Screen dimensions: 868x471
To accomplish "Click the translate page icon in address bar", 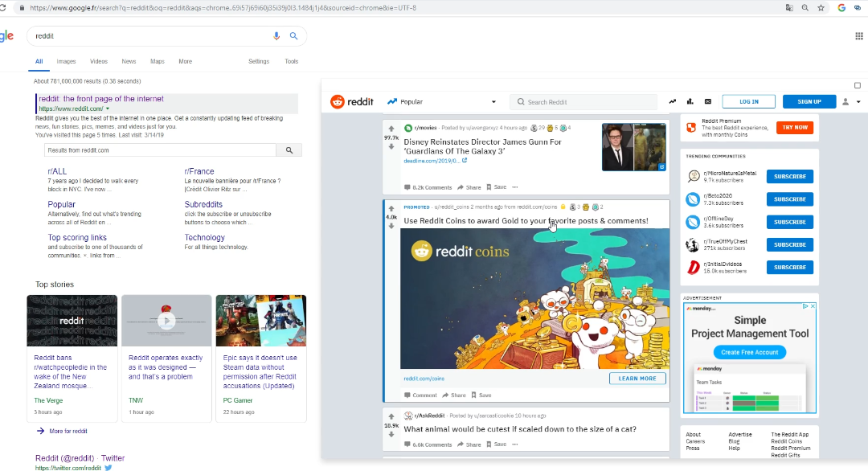I will (x=789, y=8).
